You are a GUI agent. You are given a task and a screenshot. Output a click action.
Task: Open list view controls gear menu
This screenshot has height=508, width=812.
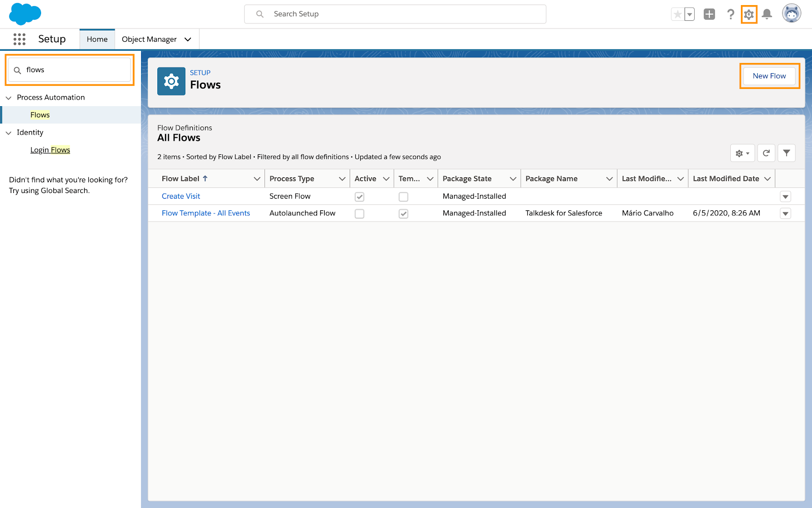(742, 153)
